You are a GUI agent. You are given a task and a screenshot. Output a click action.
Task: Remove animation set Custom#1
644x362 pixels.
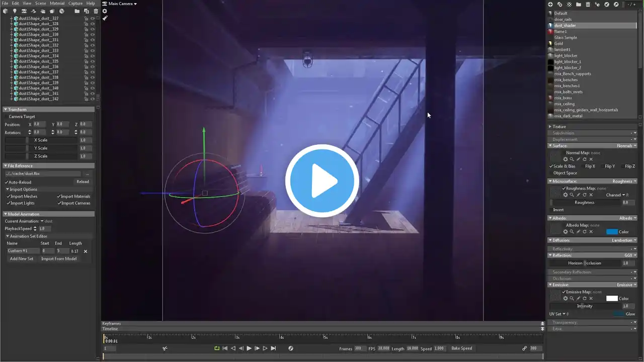[x=86, y=251]
